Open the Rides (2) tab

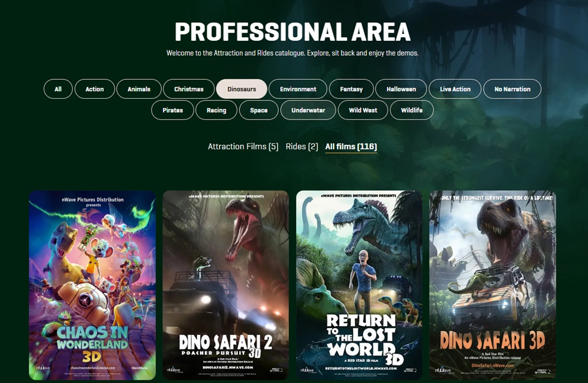(302, 146)
